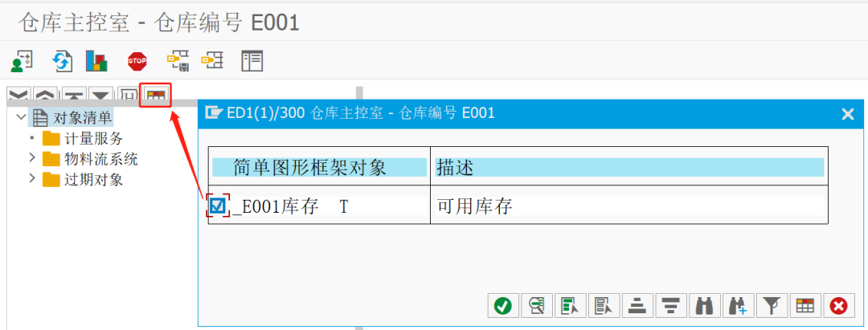Expand the 过期对象 folder arrow
This screenshot has width=868, height=330.
coord(31,178)
